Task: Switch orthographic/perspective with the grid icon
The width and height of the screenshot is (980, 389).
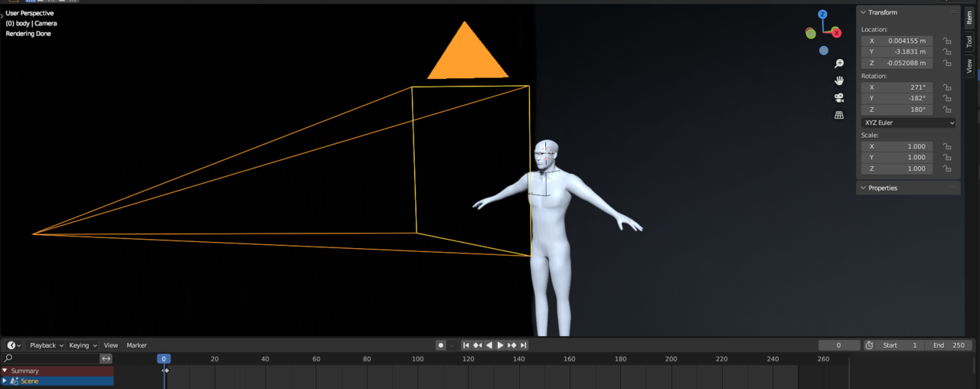Action: [839, 115]
